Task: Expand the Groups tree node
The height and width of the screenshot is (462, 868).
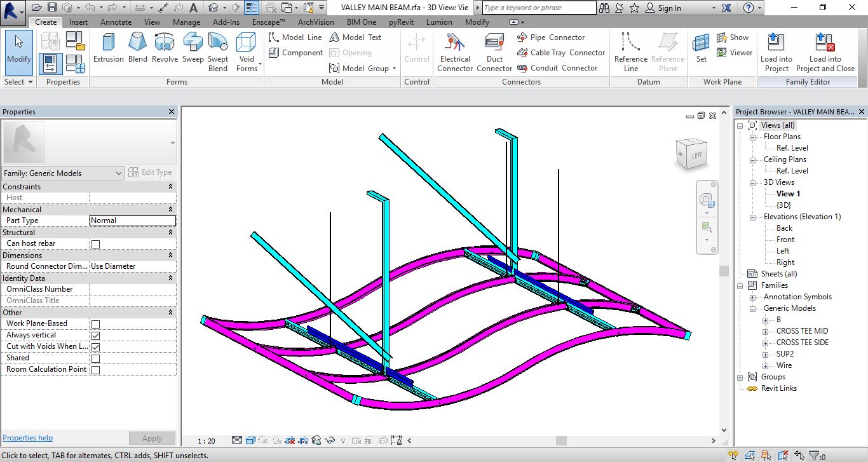Action: pos(740,377)
